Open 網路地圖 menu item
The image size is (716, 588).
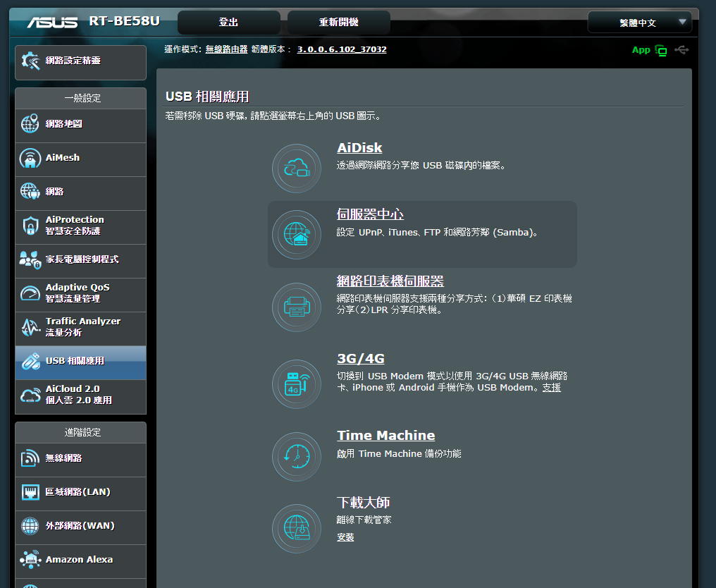81,125
